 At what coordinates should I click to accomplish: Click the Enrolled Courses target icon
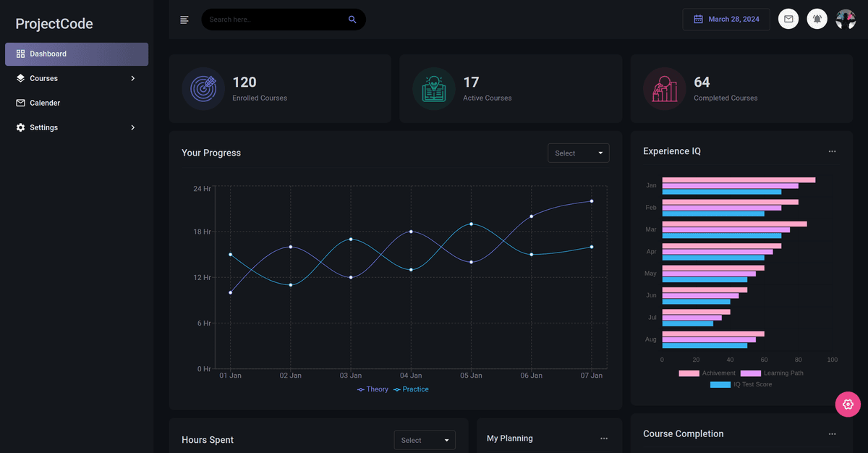[203, 88]
